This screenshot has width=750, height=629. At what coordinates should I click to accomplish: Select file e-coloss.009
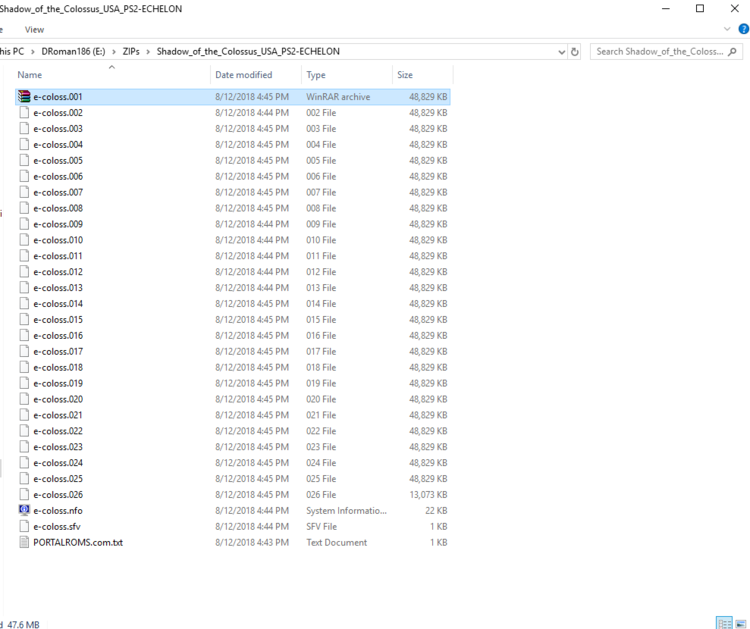pyautogui.click(x=58, y=224)
